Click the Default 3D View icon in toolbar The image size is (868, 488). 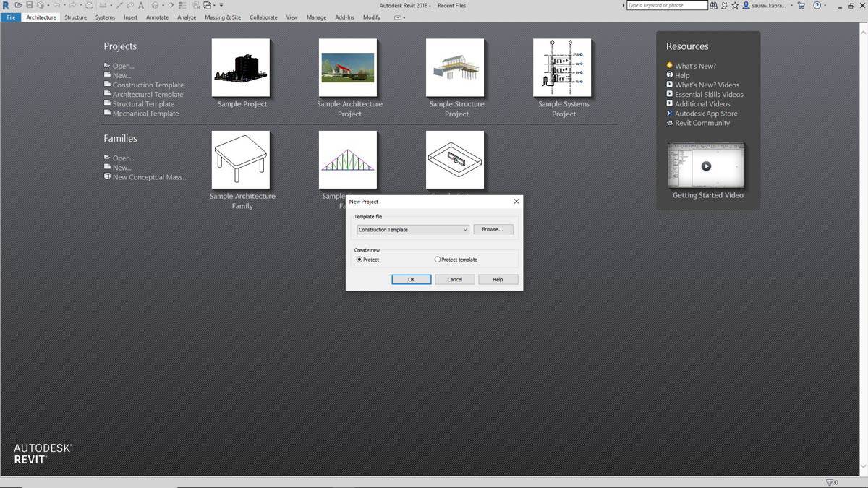[x=154, y=5]
